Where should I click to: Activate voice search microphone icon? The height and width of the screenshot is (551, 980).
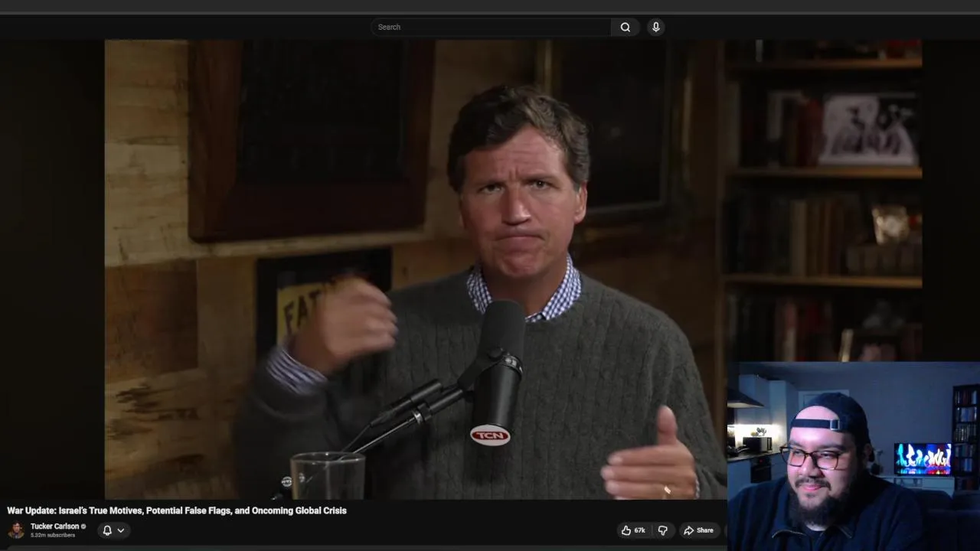pos(655,27)
